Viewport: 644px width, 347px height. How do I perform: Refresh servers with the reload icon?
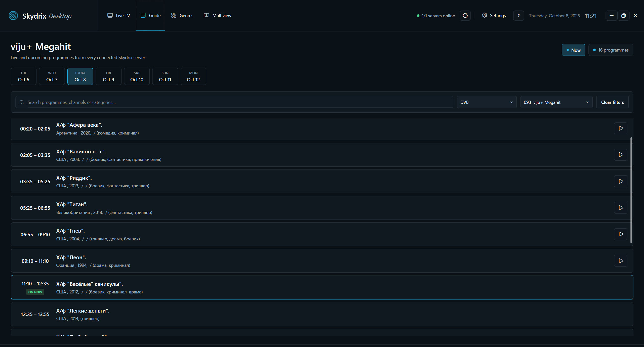465,16
